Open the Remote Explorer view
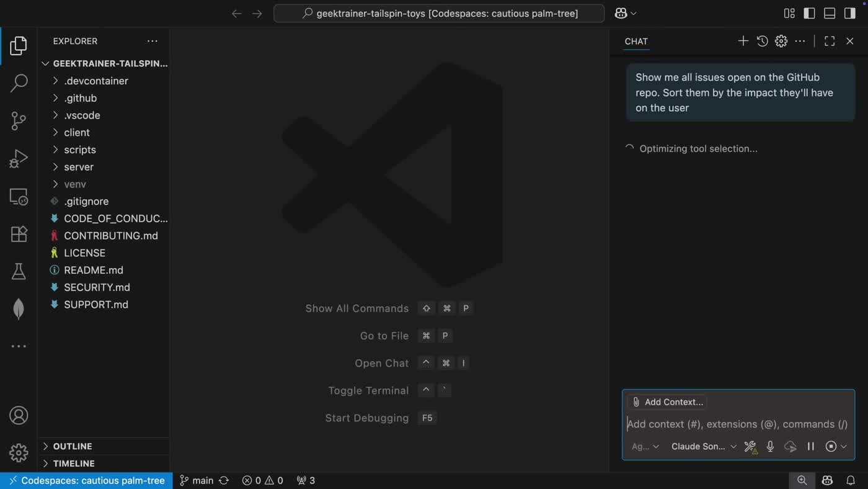Image resolution: width=868 pixels, height=489 pixels. (x=19, y=197)
